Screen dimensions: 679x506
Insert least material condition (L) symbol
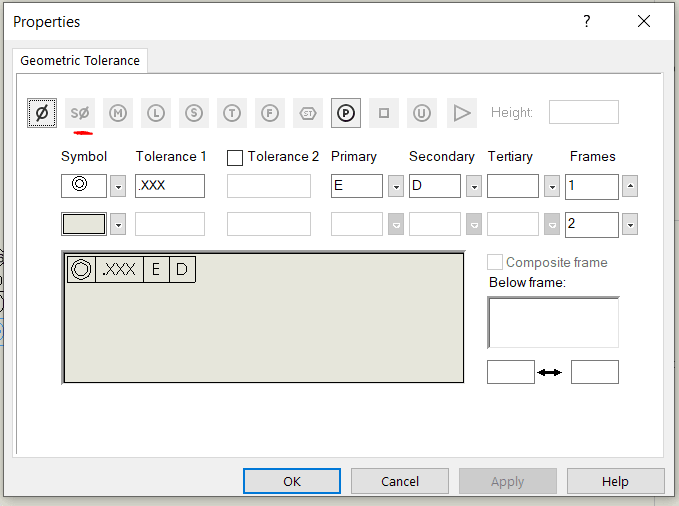(x=156, y=113)
